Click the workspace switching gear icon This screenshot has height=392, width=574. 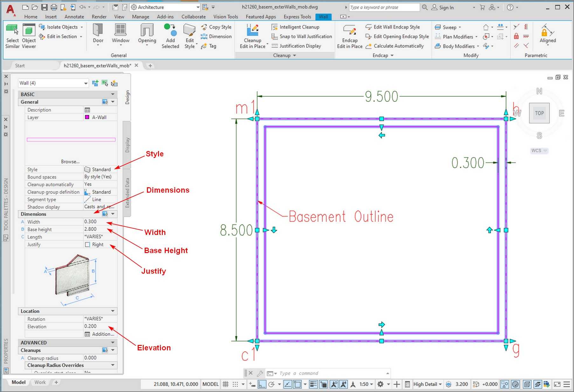tap(380, 384)
